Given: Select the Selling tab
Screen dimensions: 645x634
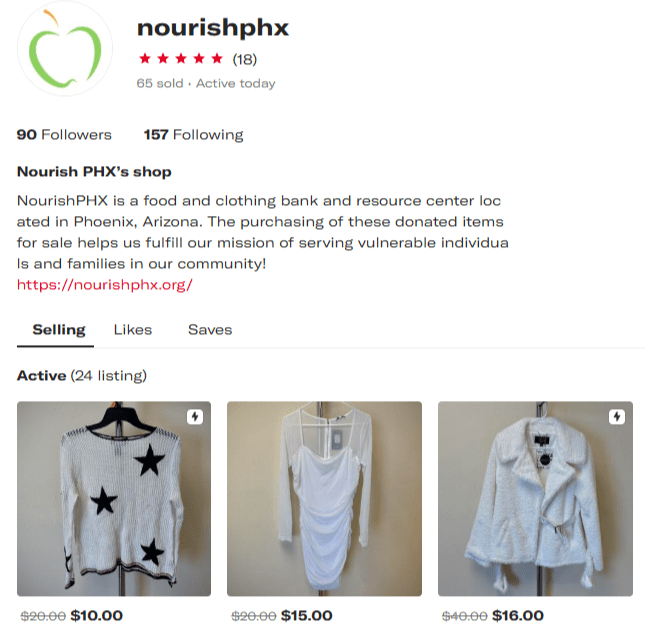Looking at the screenshot, I should pos(59,330).
